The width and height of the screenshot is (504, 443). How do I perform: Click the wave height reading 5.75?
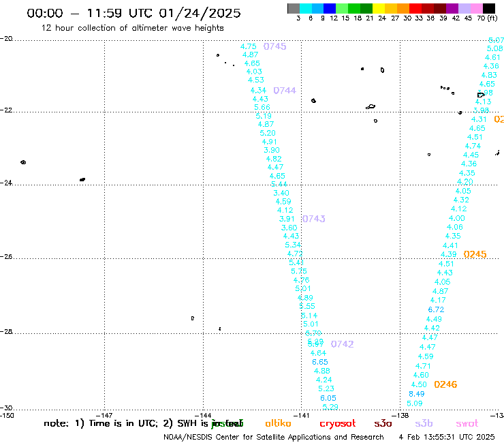299,271
